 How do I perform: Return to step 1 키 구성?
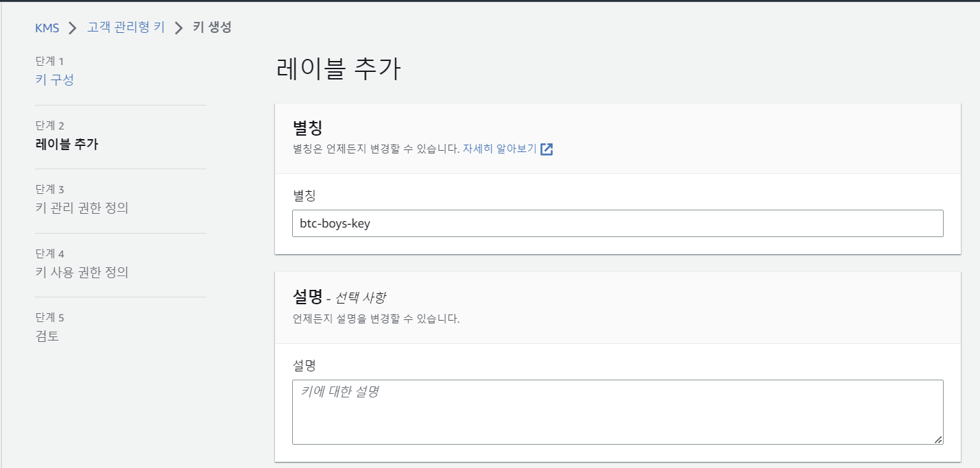point(55,79)
